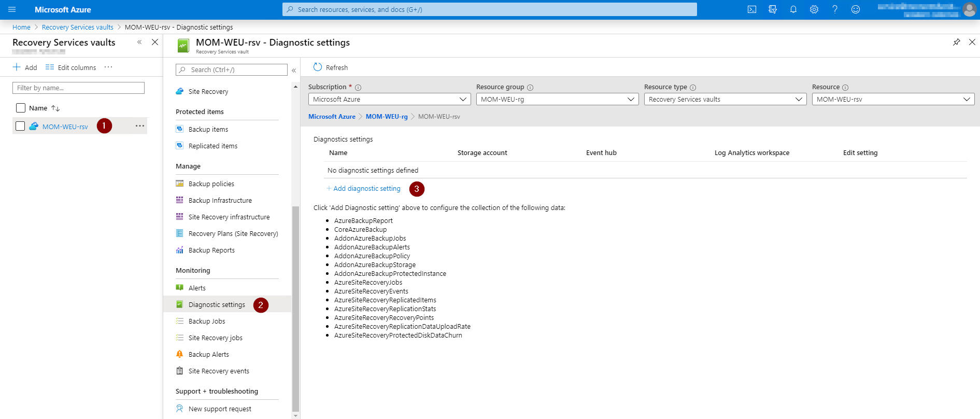Screen dimensions: 980x419
Task: Focus the global search resources box
Action: 490,9
